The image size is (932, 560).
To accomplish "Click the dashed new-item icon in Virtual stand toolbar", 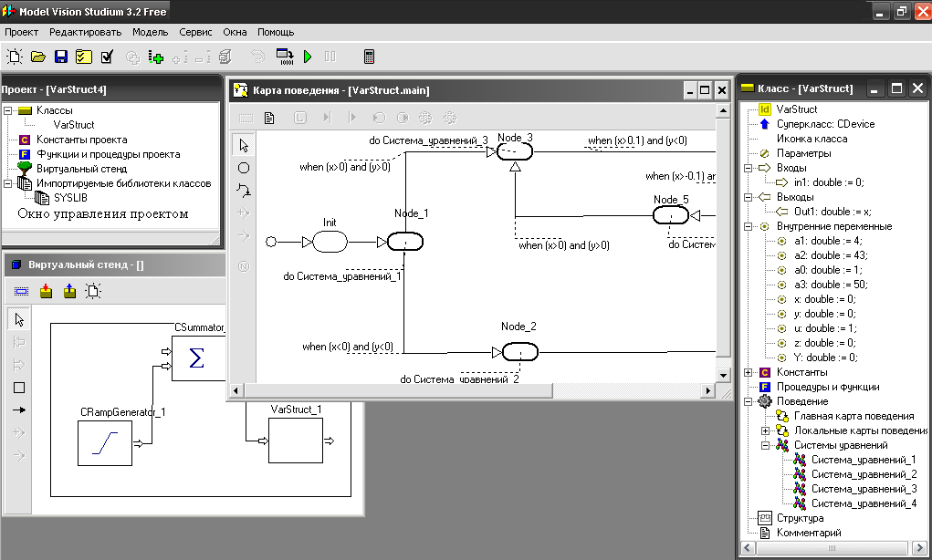I will pos(93,291).
